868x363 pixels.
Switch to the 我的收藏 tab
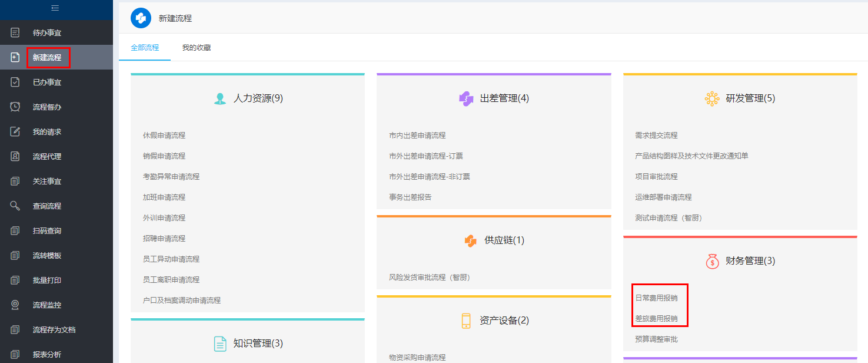197,48
